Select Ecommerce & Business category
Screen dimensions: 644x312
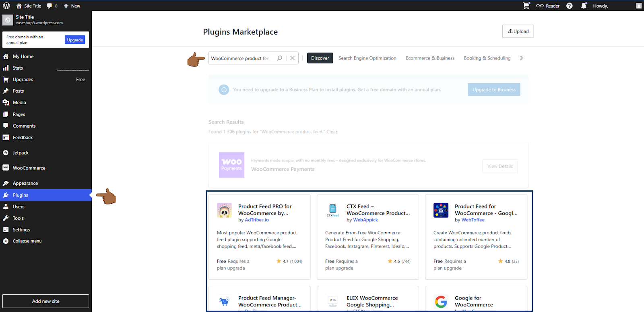[430, 58]
